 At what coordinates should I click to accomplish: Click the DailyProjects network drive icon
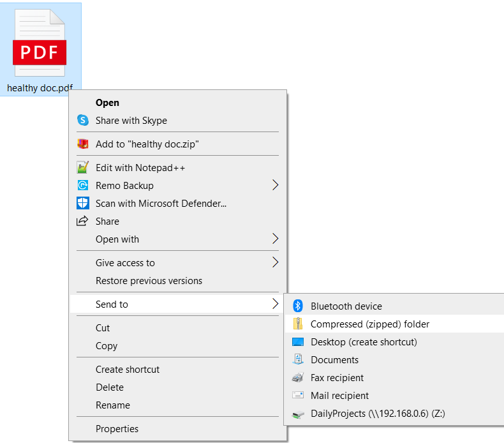pos(297,414)
